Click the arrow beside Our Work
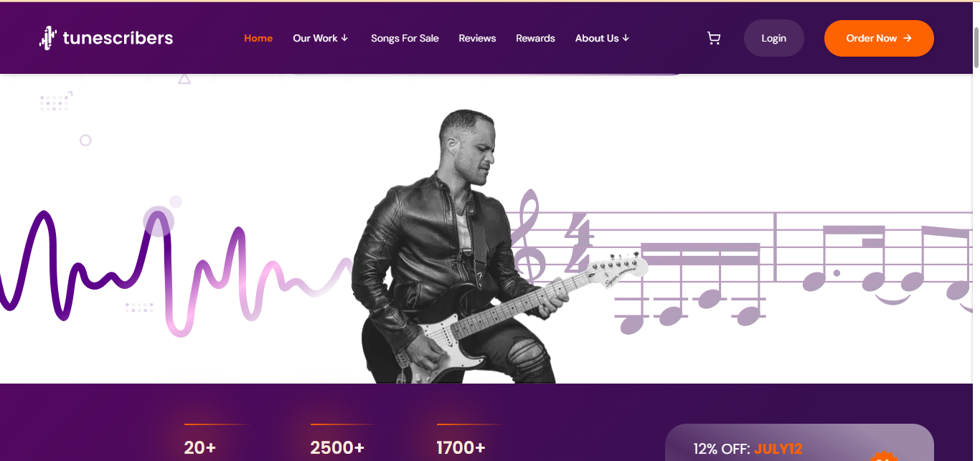This screenshot has width=980, height=461. [344, 38]
